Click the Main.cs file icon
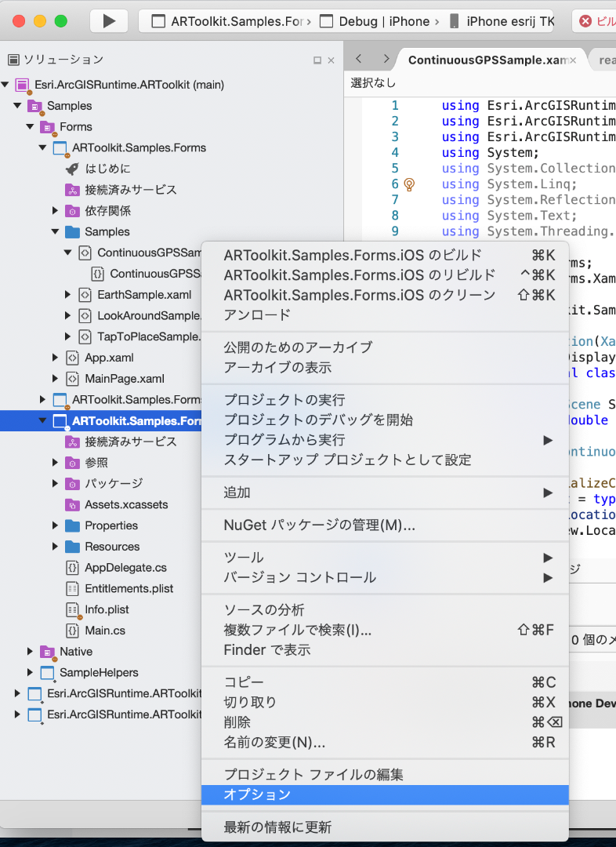Image resolution: width=616 pixels, height=847 pixels. pos(72,631)
